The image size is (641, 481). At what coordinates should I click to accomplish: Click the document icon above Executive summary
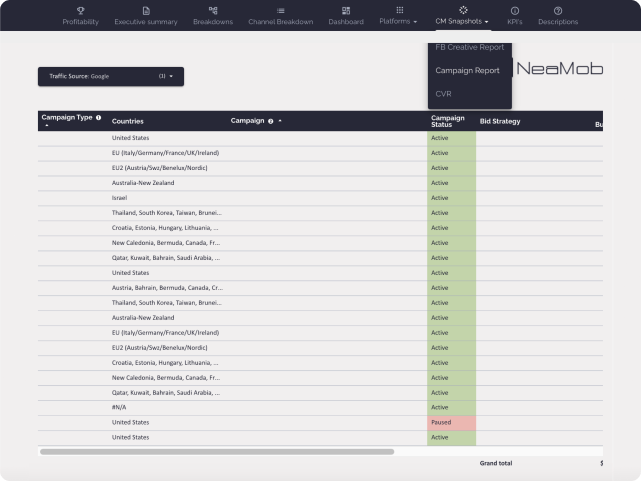[145, 10]
